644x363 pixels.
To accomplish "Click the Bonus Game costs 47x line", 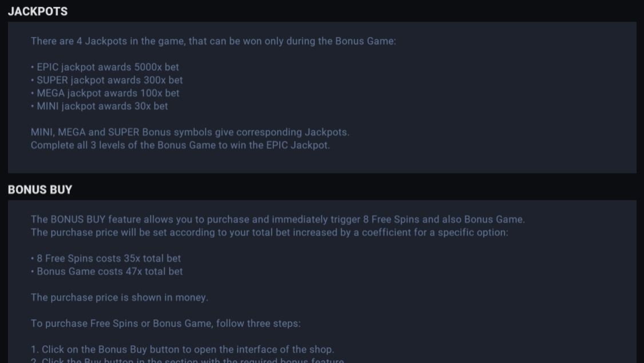I will coord(107,271).
